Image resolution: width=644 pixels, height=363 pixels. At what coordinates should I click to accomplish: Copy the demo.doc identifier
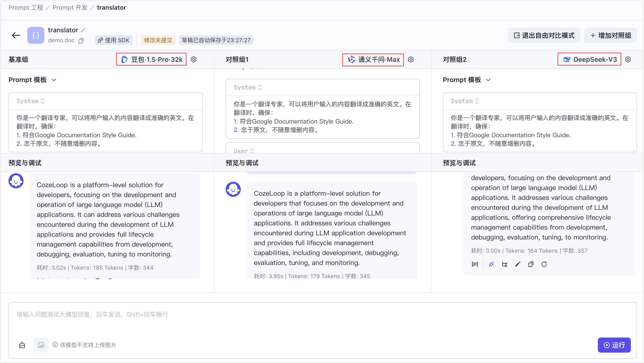[x=81, y=41]
